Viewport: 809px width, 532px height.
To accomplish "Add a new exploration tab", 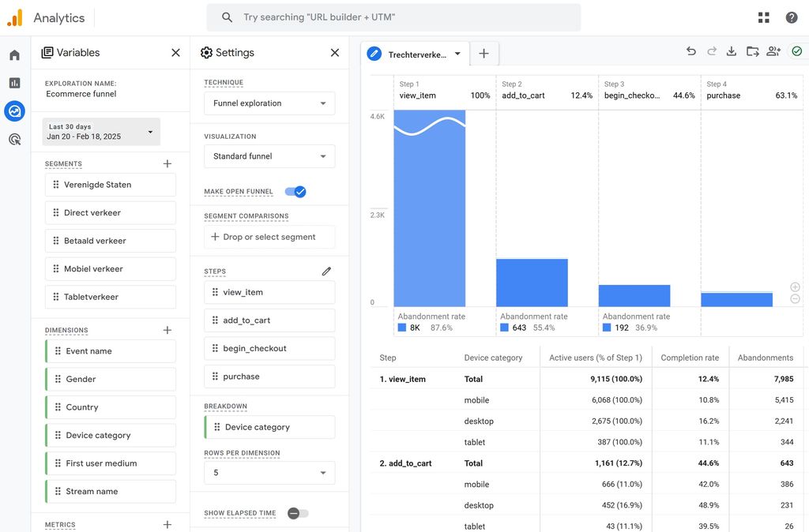I will pyautogui.click(x=484, y=54).
